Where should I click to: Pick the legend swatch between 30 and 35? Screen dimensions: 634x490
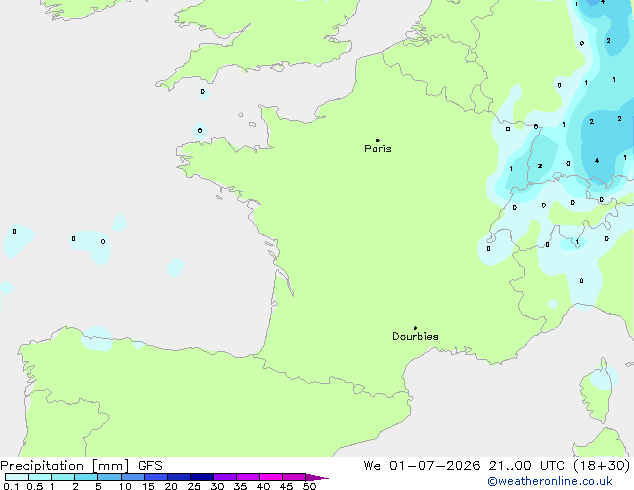[225, 477]
